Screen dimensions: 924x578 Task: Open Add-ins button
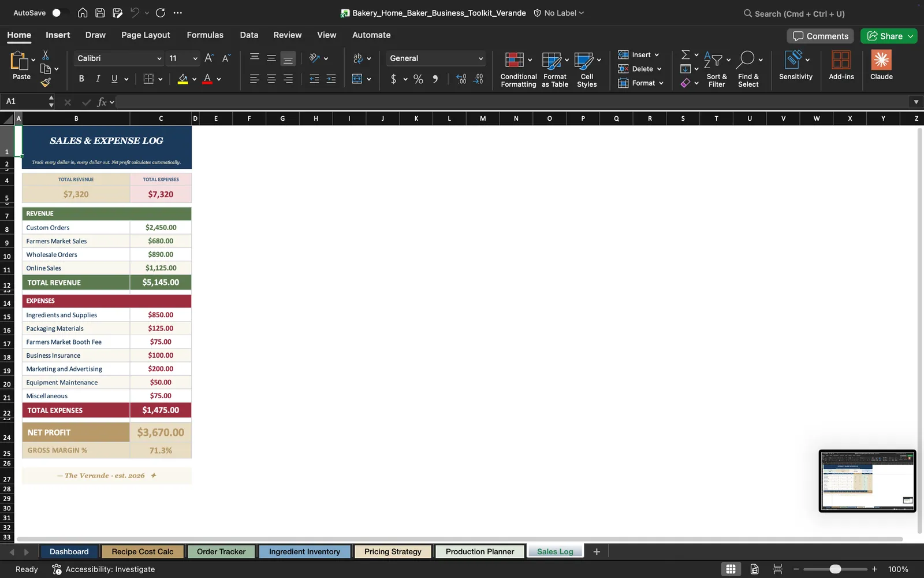tap(841, 65)
